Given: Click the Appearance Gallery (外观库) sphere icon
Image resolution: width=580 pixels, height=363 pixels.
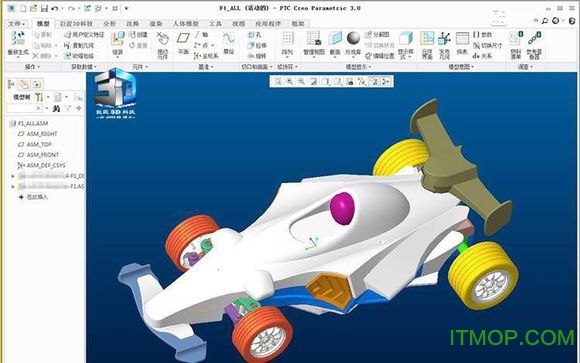Looking at the screenshot, I should point(353,38).
